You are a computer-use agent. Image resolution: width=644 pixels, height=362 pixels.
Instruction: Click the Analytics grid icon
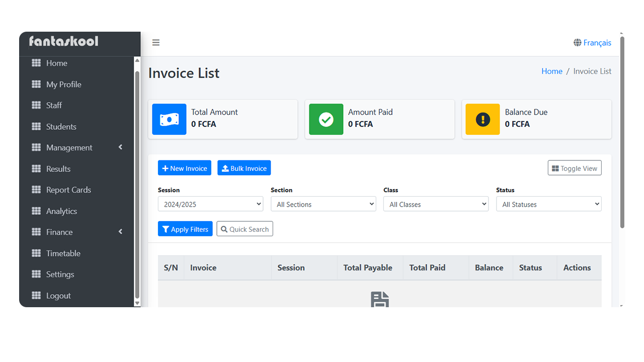coord(36,211)
